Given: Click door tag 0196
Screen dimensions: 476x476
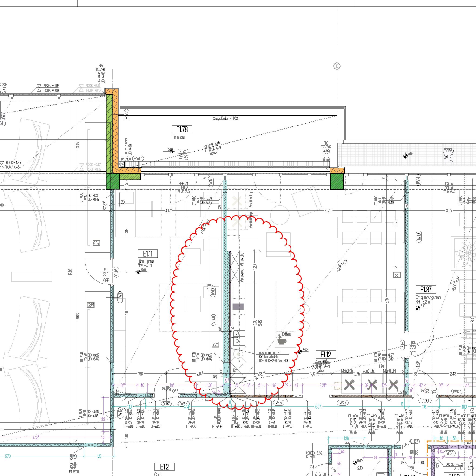Looking at the screenshot, I should coord(116,272).
